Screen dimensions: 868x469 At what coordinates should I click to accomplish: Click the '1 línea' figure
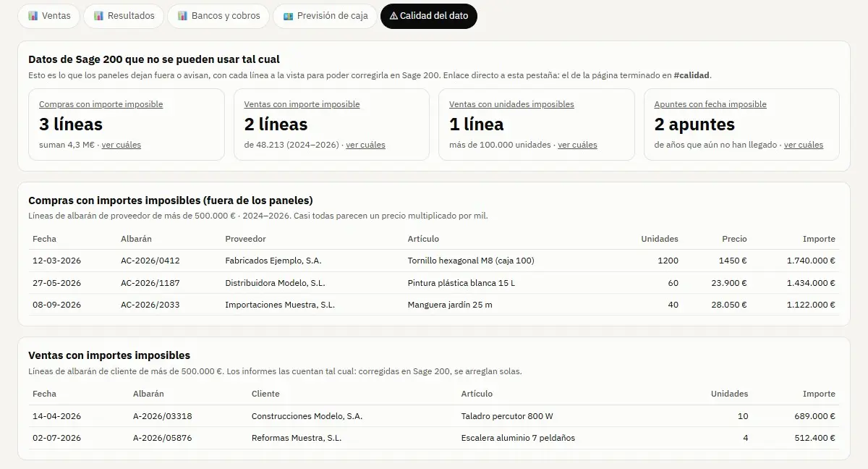point(477,124)
